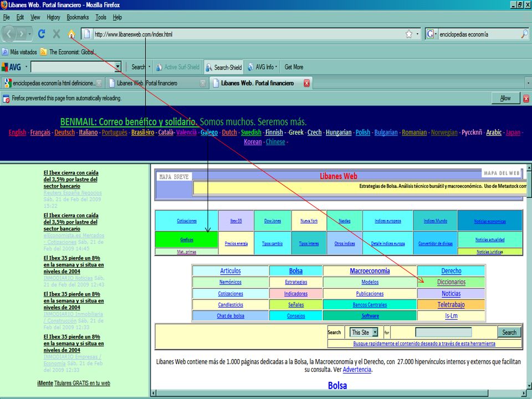The image size is (532, 399).
Task: Open the Cotizaciones market cell
Action: click(x=187, y=221)
